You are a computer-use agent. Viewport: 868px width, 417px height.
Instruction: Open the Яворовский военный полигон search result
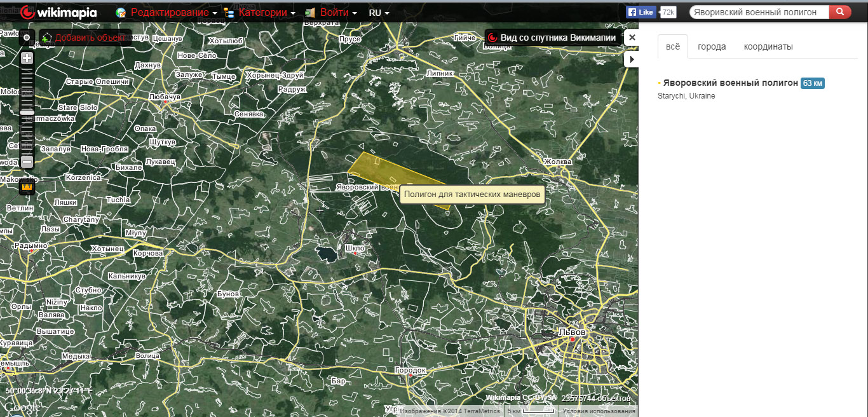point(730,83)
